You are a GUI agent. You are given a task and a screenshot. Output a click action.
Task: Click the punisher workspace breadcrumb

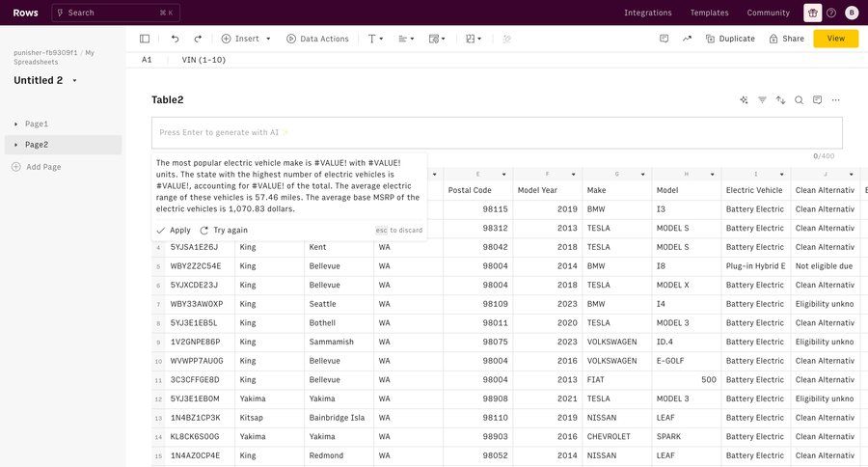(45, 53)
